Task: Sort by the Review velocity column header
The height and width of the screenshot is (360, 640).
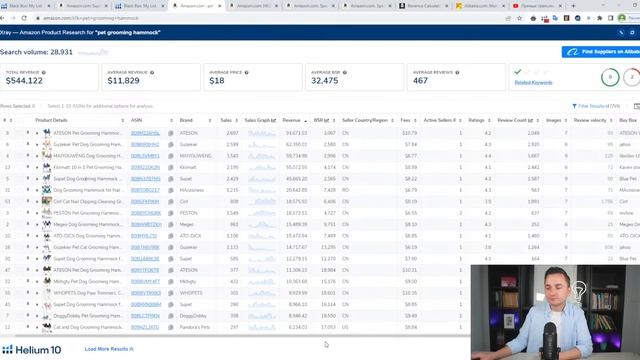Action: [x=590, y=120]
